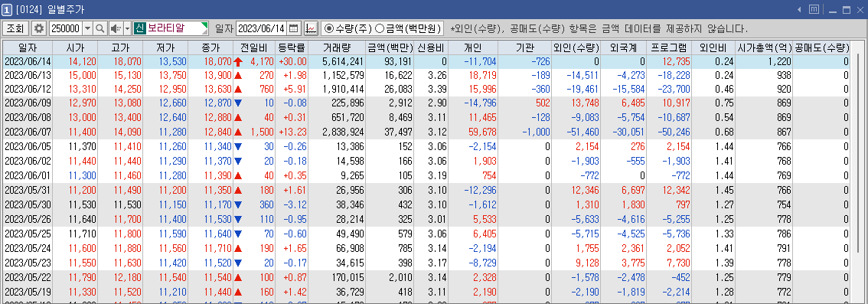The height and width of the screenshot is (304, 868).
Task: Click the up arrow beside 4,170
Action: point(239,61)
